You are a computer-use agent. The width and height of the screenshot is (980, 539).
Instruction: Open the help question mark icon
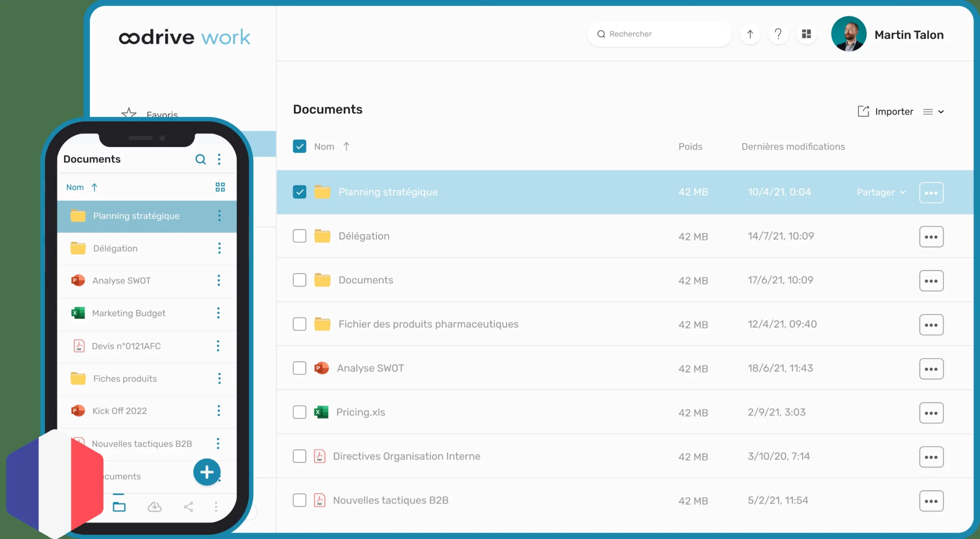pyautogui.click(x=778, y=34)
